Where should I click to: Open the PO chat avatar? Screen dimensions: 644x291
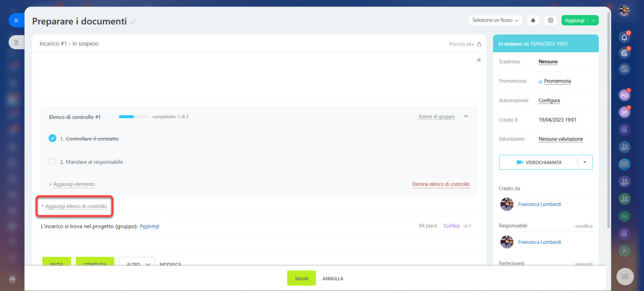pyautogui.click(x=624, y=95)
